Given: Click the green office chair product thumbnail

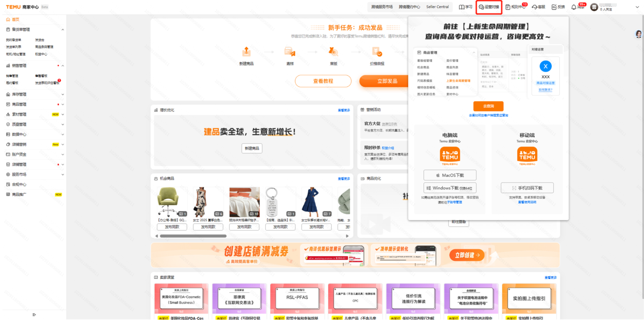Looking at the screenshot, I should pyautogui.click(x=172, y=202).
